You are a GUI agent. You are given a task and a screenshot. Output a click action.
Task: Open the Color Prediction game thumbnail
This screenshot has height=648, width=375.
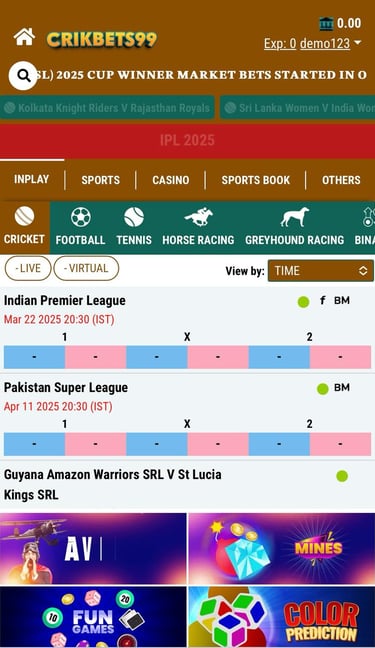pos(282,617)
